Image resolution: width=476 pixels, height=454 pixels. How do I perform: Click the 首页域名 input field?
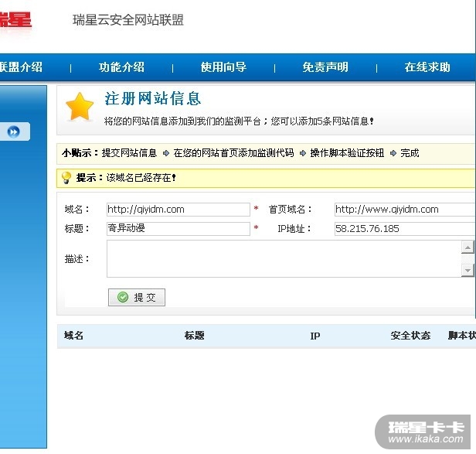pos(405,210)
